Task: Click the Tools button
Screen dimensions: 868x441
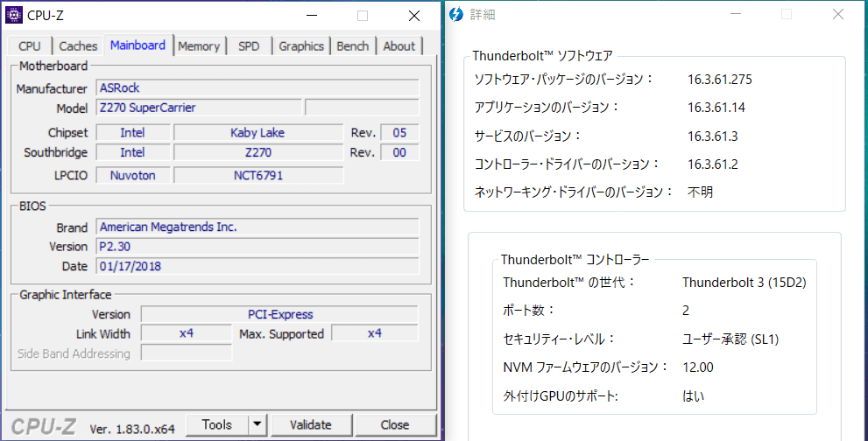Action: pyautogui.click(x=216, y=425)
